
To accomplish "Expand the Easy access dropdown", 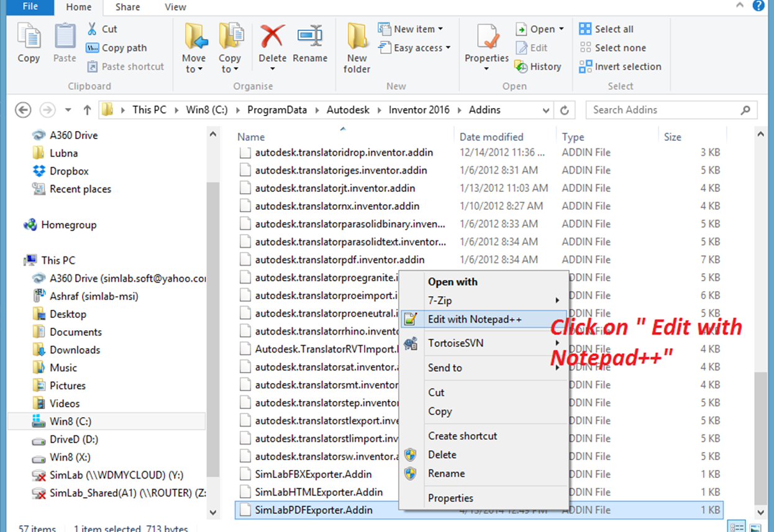I will click(x=414, y=48).
